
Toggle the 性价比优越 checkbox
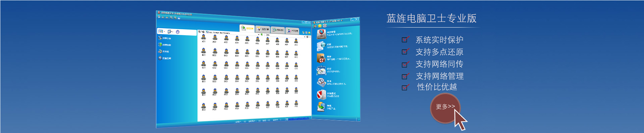click(405, 87)
